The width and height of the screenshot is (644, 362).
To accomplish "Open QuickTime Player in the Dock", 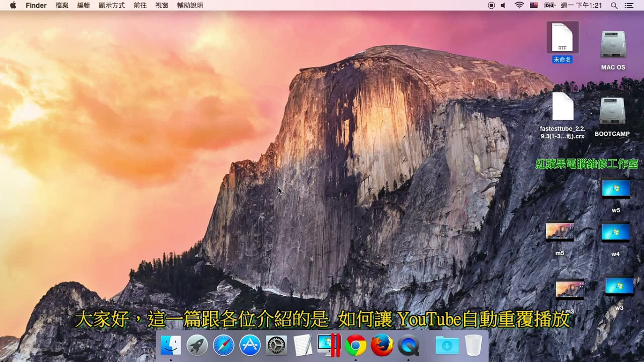I will coord(409,345).
